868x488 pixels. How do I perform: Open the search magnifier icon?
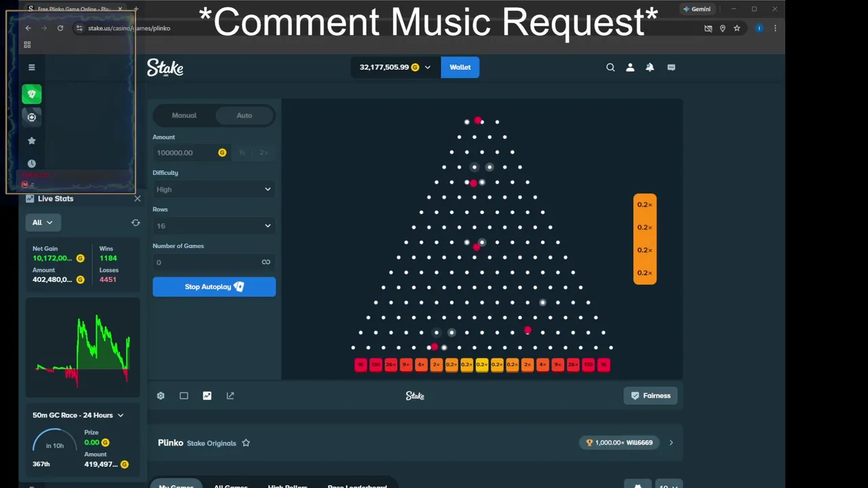[610, 67]
